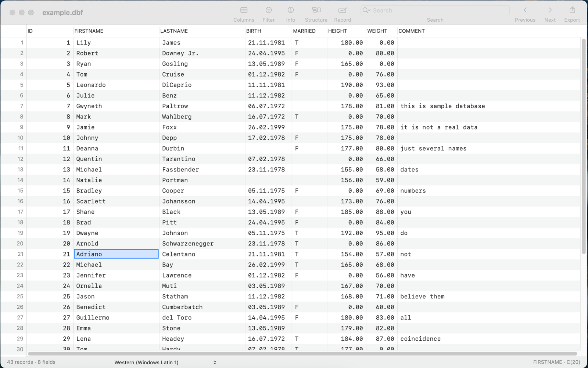Image resolution: width=588 pixels, height=368 pixels.
Task: Click the selected cell "Adriano"
Action: pos(116,254)
